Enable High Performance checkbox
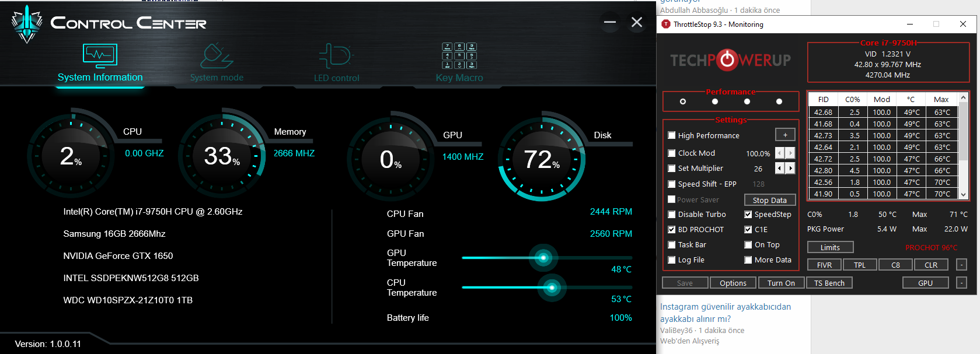 tap(672, 135)
